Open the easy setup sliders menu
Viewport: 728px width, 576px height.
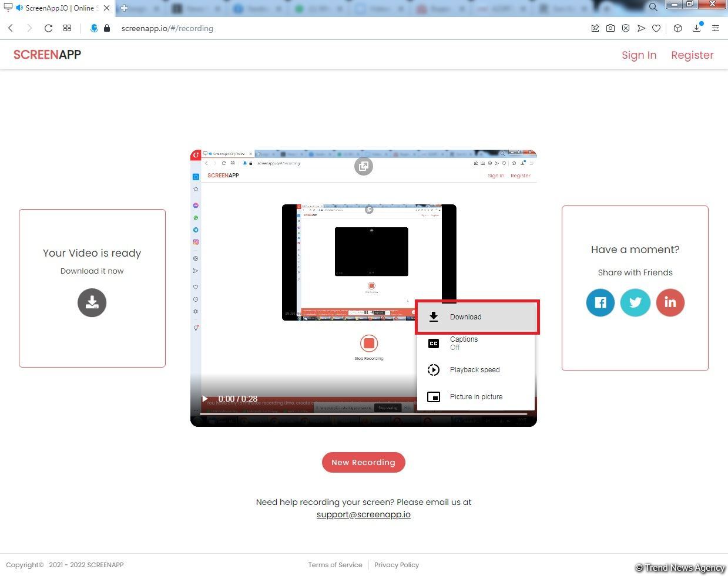point(716,28)
